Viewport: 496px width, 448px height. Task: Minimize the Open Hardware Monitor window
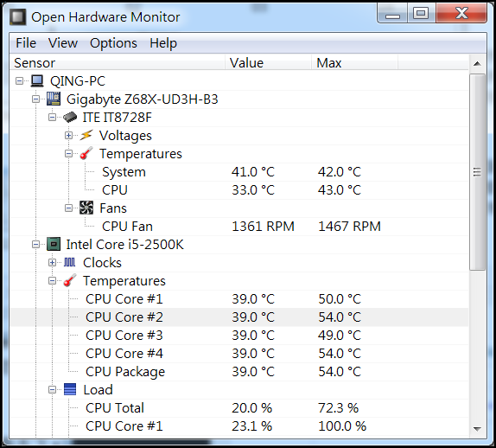(x=392, y=14)
